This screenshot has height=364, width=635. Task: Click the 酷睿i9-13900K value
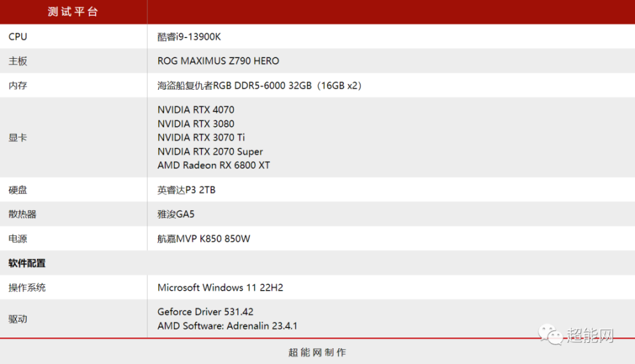(189, 37)
